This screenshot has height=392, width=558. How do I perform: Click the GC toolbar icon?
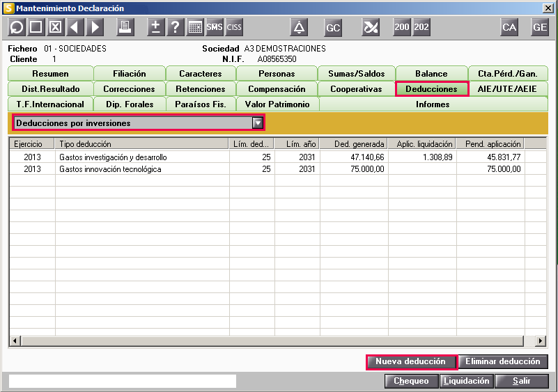click(x=333, y=28)
